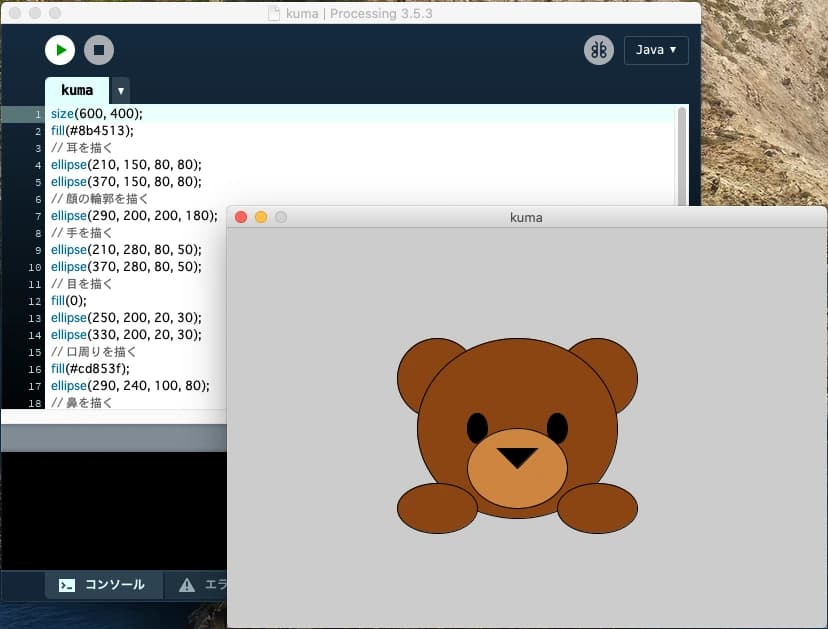Click the editor's vertical scrollbar

pyautogui.click(x=682, y=150)
